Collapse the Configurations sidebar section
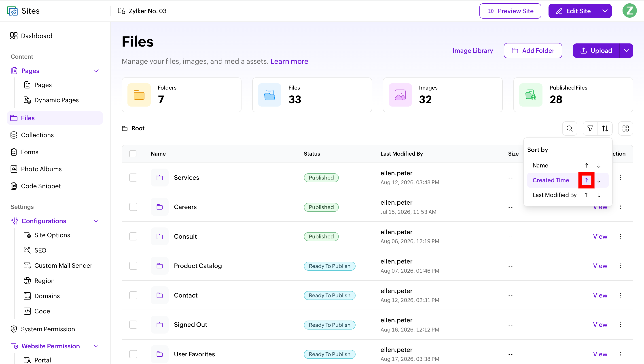644x364 pixels. click(96, 221)
